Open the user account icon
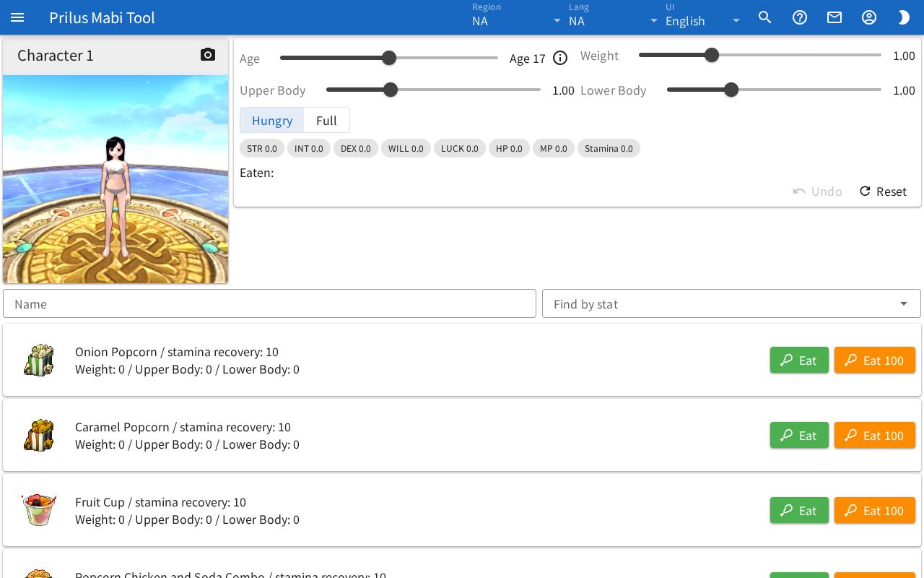 coord(869,17)
